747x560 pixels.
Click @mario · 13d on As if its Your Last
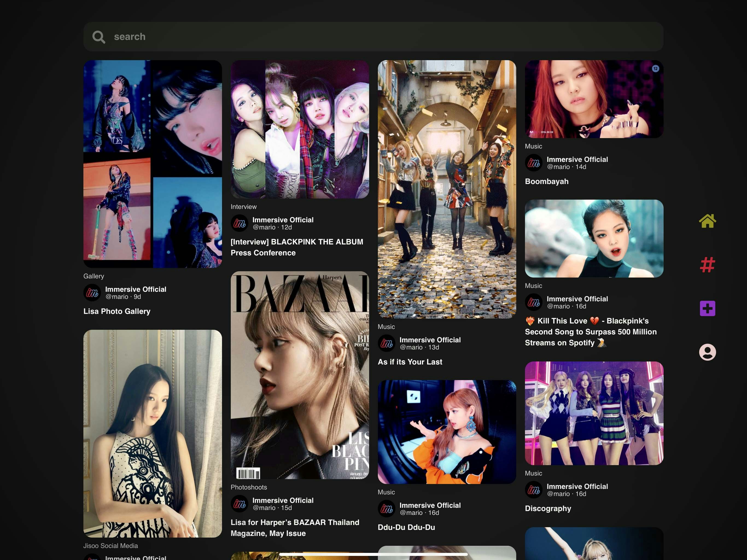pos(419,347)
